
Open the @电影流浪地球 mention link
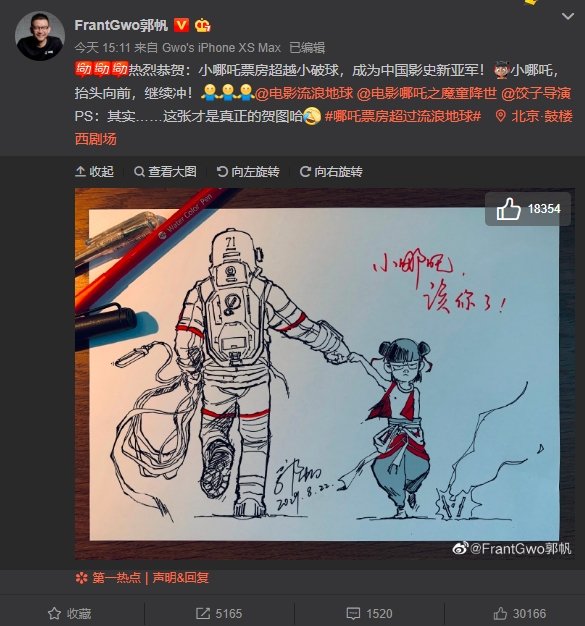[304, 93]
